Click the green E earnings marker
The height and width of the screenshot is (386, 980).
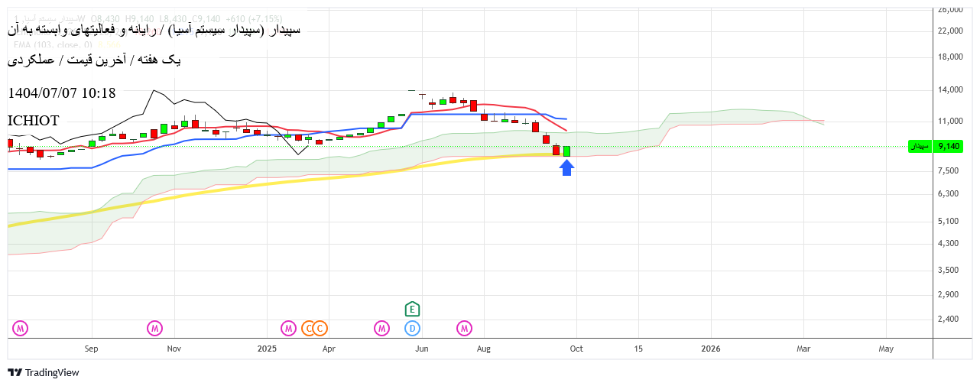point(413,309)
